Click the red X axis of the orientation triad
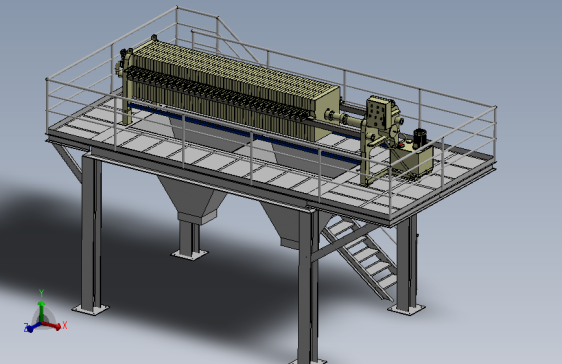562x364 pixels. tap(52, 325)
